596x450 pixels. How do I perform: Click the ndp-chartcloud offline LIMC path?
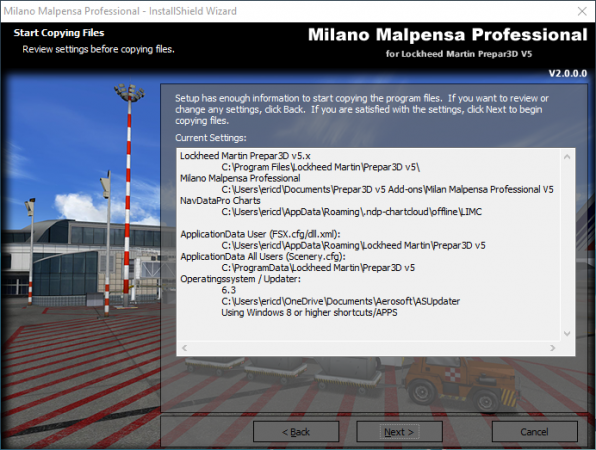(352, 212)
